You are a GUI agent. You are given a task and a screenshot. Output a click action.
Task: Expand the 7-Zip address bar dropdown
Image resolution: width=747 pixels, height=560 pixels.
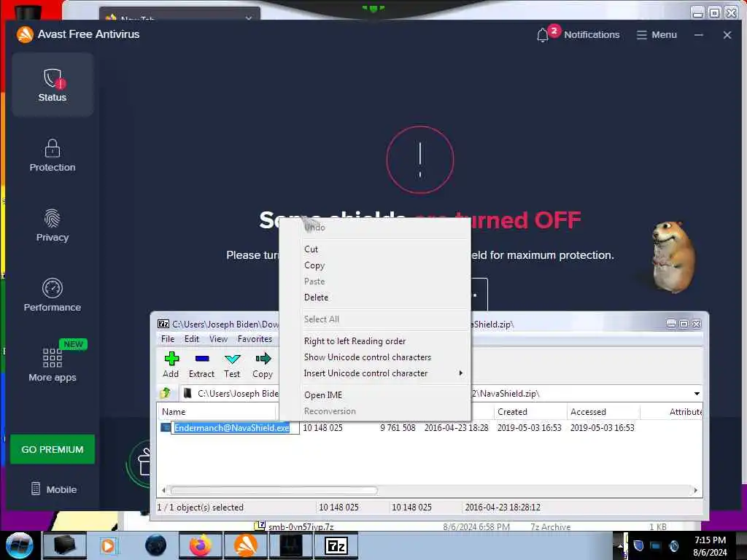tap(697, 394)
